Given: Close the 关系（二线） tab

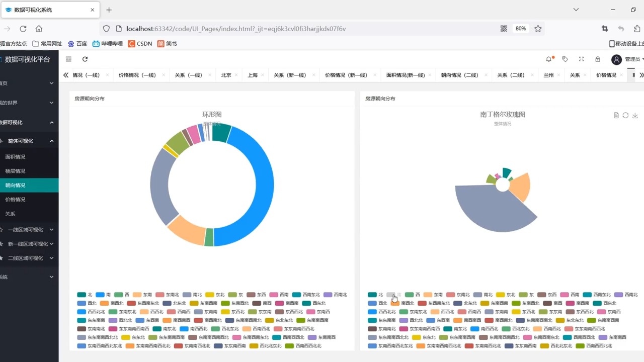Looking at the screenshot, I should pos(531,75).
